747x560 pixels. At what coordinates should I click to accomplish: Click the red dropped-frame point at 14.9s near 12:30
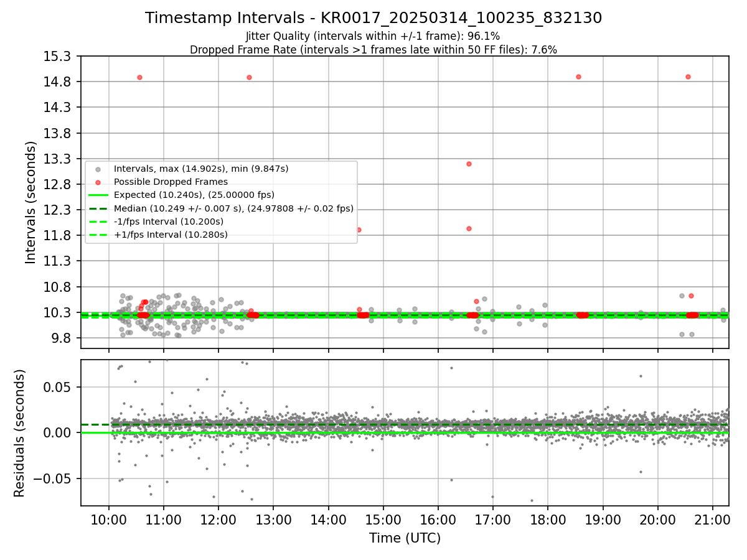[x=249, y=77]
